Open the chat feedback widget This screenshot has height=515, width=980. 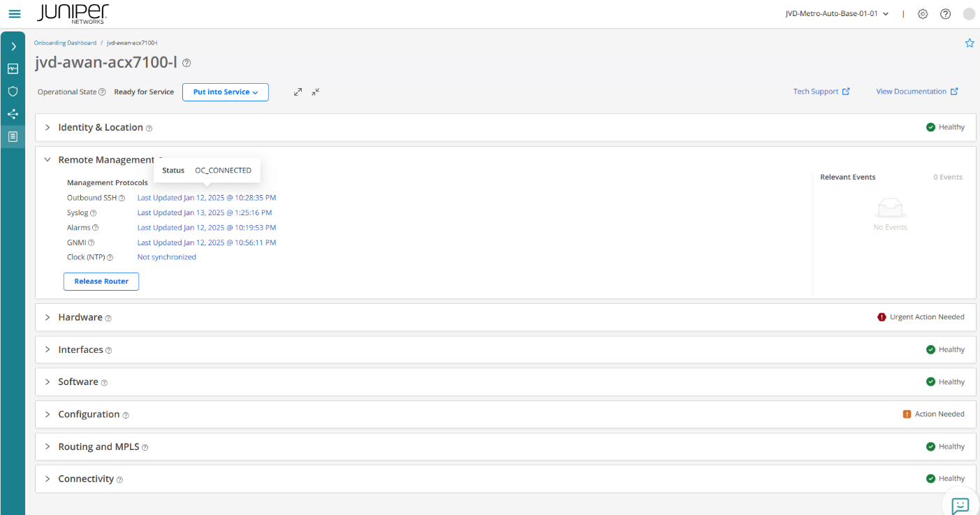coord(960,504)
